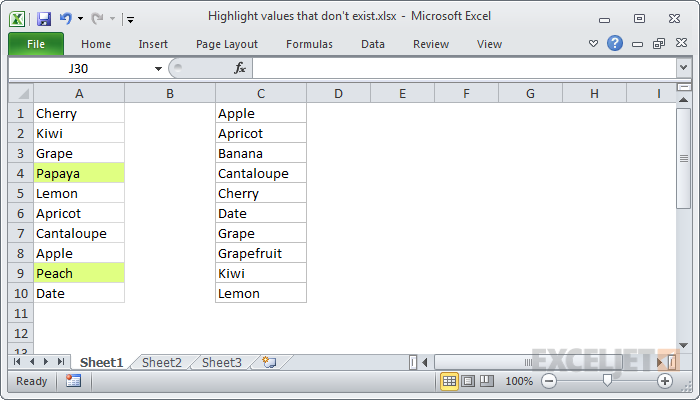Click the macro record icon in status bar
The width and height of the screenshot is (700, 400).
pyautogui.click(x=73, y=381)
